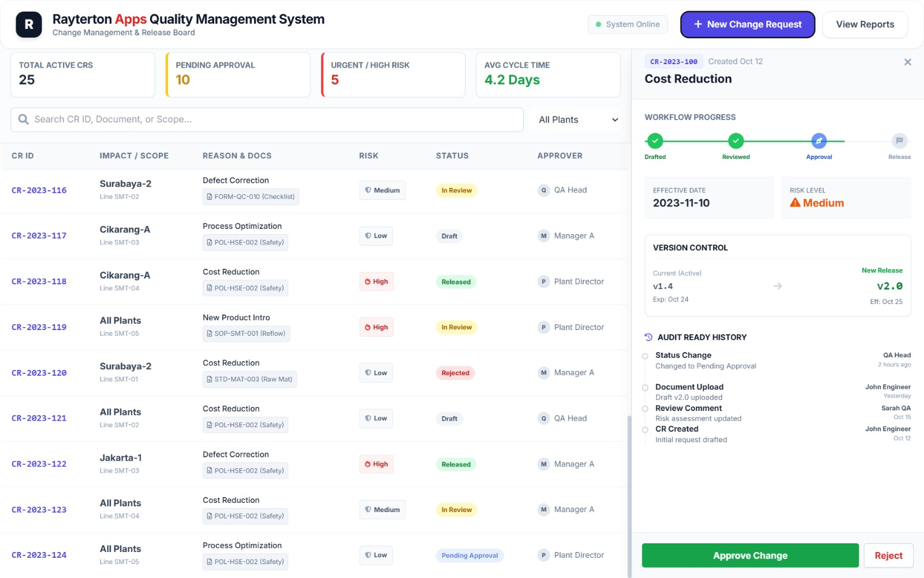Click inside the CR search input field
The image size is (924, 578).
click(x=231, y=120)
